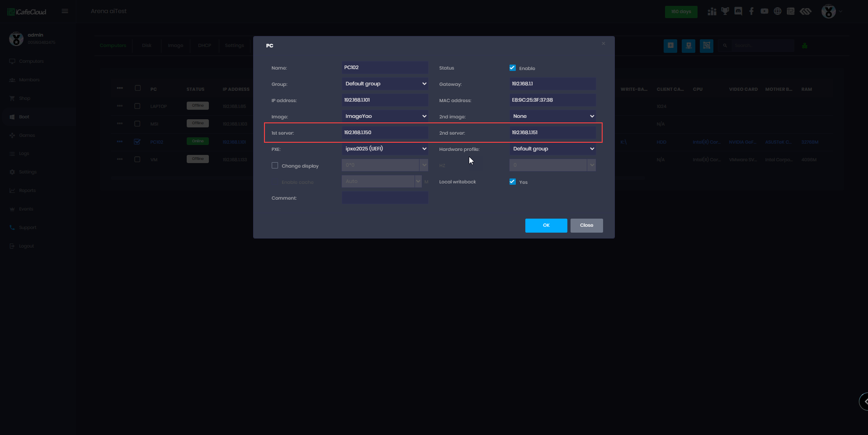Close the PC dialog with X
The image size is (868, 435).
(603, 43)
